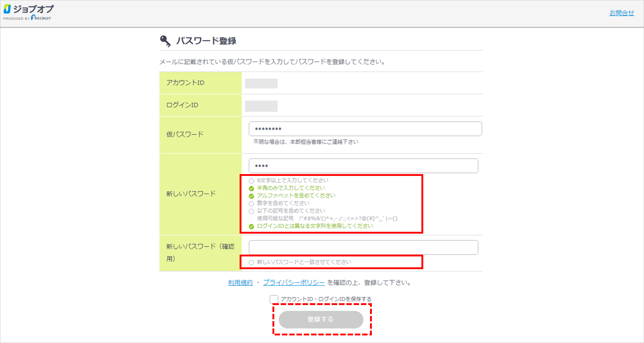This screenshot has width=644, height=343.
Task: Click the key icon beside パスワード登録
Action: [x=165, y=41]
